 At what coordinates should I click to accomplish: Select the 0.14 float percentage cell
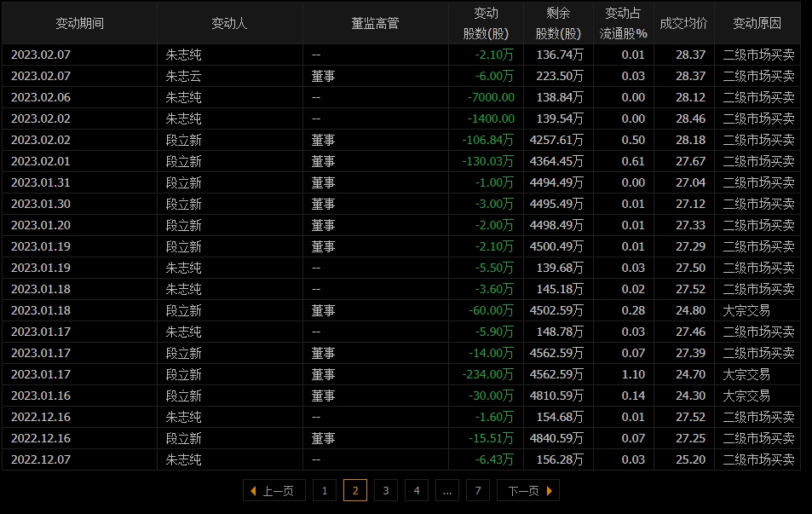coord(633,396)
